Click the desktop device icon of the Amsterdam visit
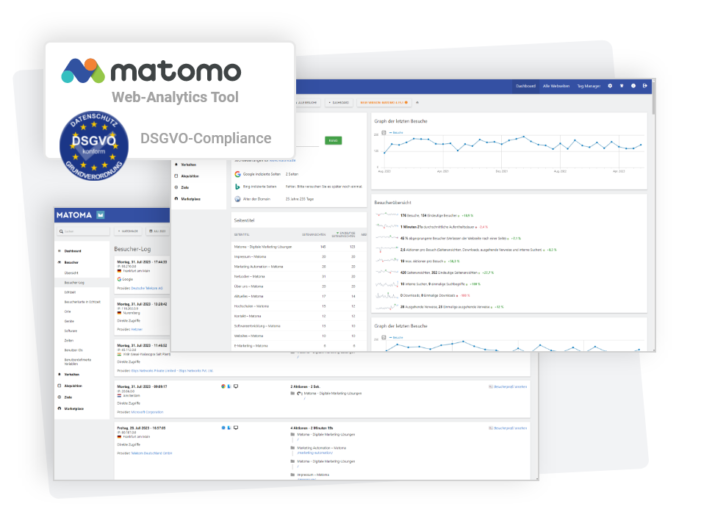 [x=236, y=386]
